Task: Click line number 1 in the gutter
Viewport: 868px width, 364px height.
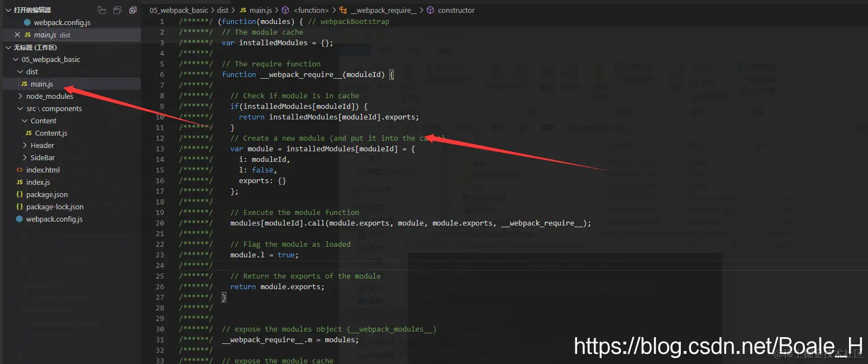Action: (x=162, y=21)
